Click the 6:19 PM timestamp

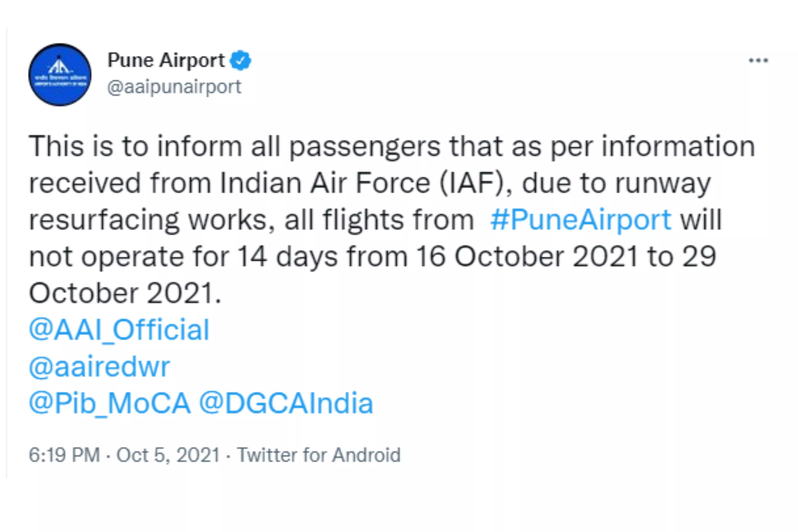point(64,455)
